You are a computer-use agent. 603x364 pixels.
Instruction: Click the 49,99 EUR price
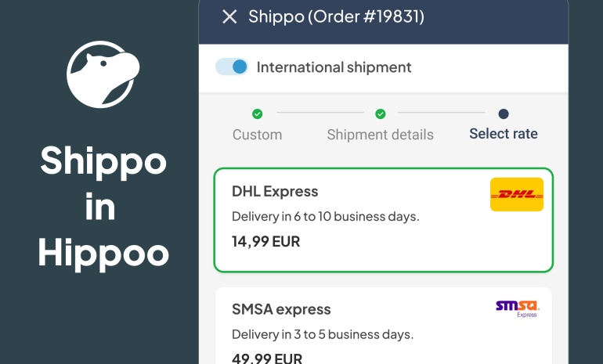(x=267, y=358)
